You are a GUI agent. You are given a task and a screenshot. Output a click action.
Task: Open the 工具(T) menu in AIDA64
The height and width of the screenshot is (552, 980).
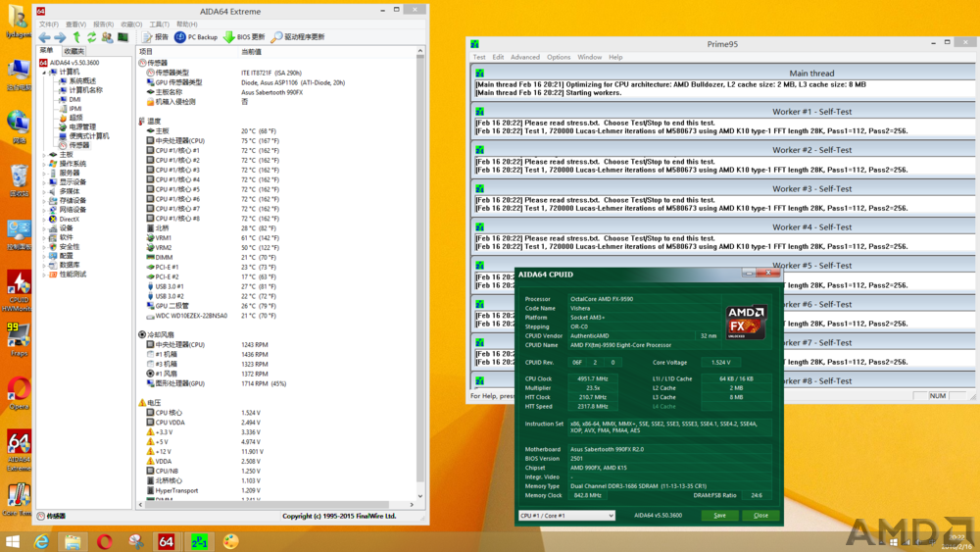point(160,25)
